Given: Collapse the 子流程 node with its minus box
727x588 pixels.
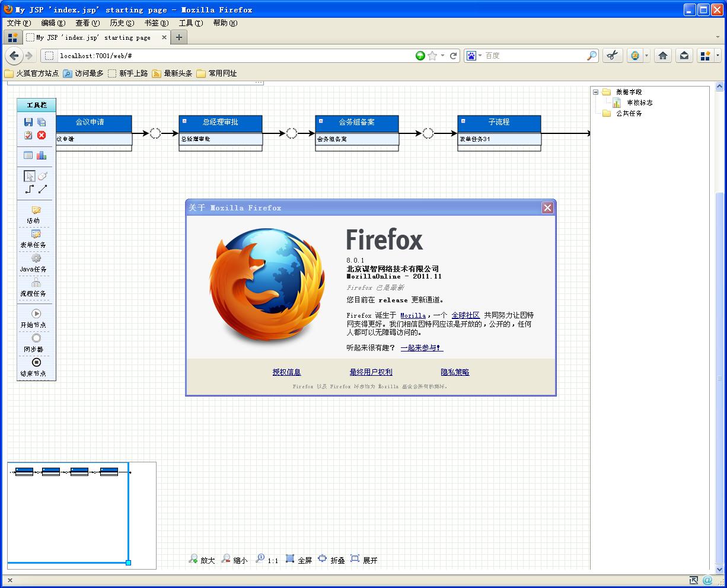Looking at the screenshot, I should [463, 121].
